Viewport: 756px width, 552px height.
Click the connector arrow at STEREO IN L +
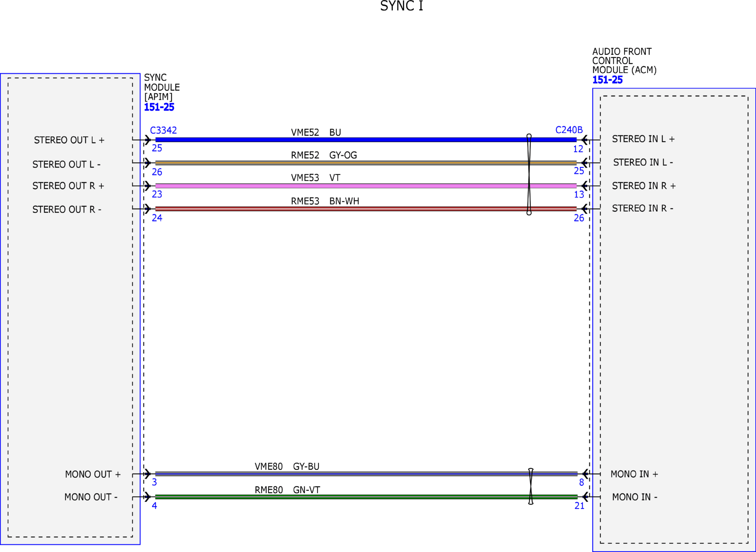click(x=585, y=140)
